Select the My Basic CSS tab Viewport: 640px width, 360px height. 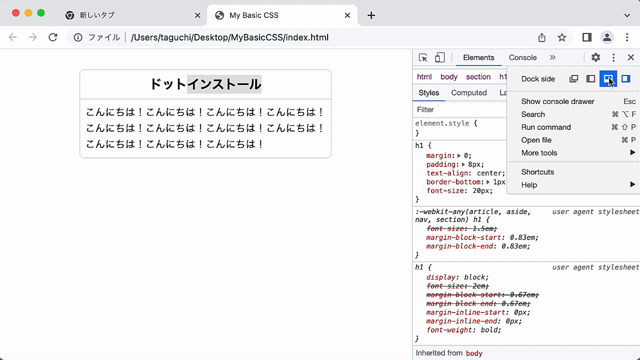point(282,15)
